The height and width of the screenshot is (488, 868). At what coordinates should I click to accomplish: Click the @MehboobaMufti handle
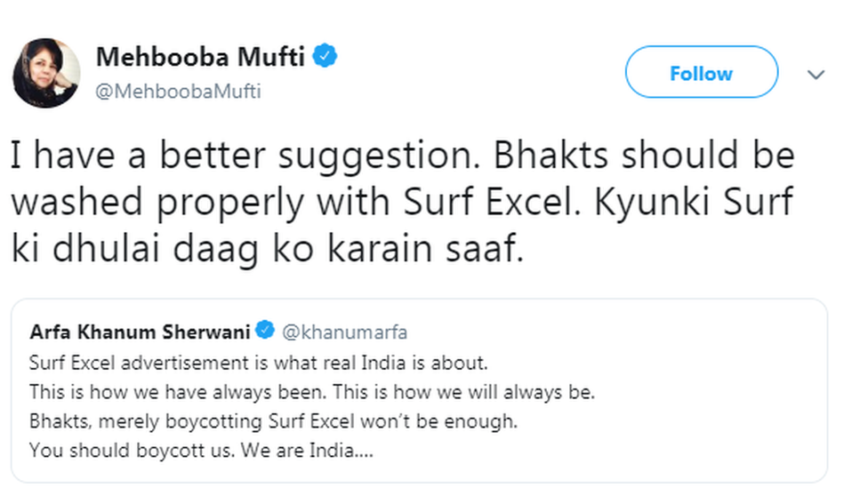click(x=178, y=92)
